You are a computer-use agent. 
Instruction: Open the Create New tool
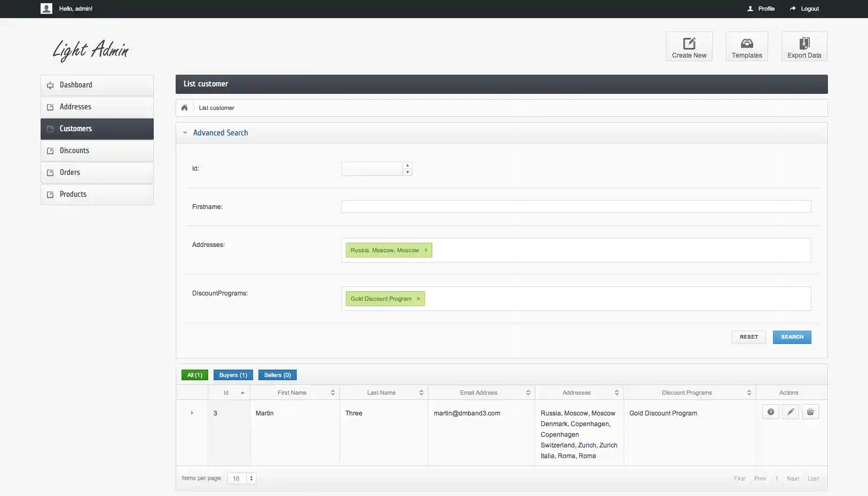(x=689, y=46)
